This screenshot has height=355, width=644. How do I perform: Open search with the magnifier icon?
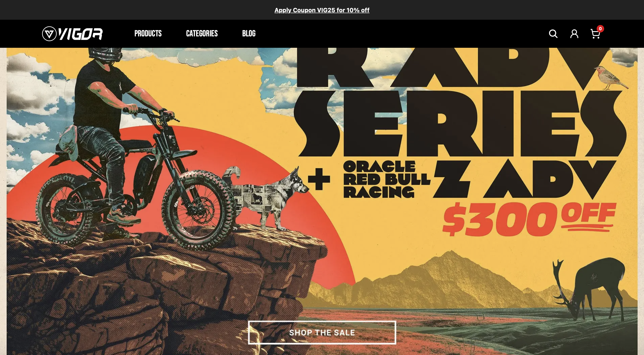coord(553,34)
